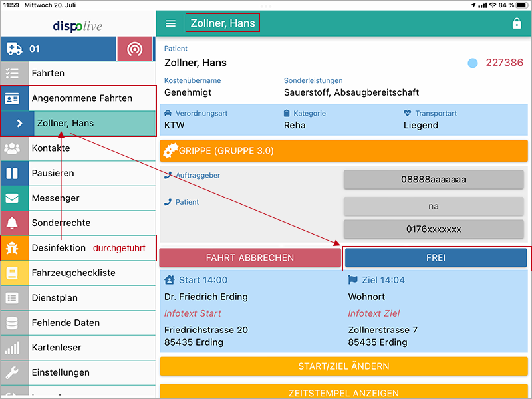Tap the Kartenleser signal bars icon
This screenshot has width=532, height=399.
(x=12, y=348)
